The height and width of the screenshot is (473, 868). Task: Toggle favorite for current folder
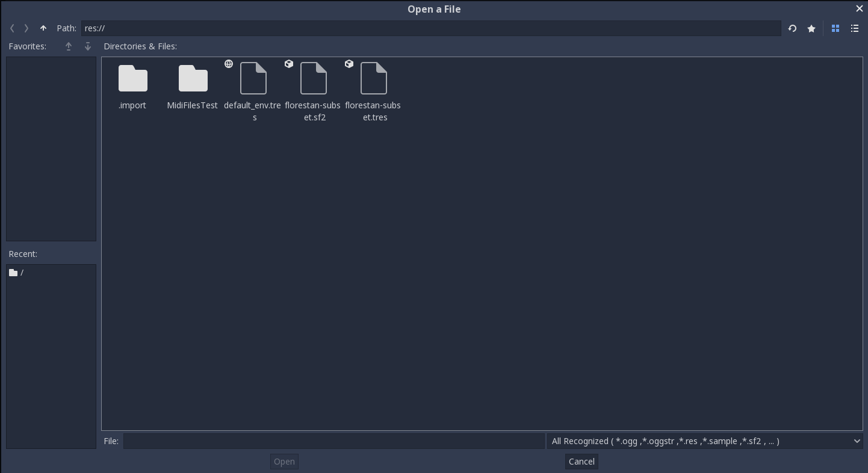(x=811, y=28)
